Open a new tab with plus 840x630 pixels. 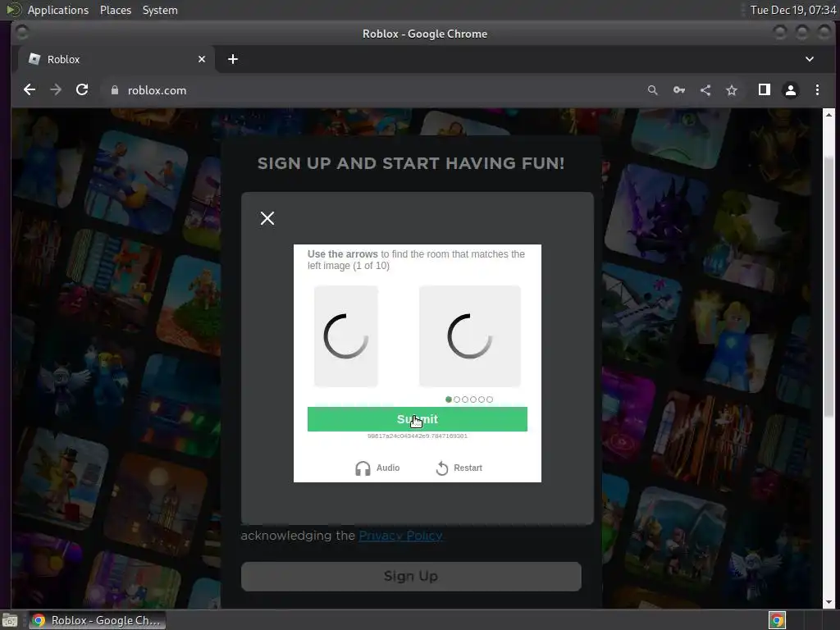232,59
